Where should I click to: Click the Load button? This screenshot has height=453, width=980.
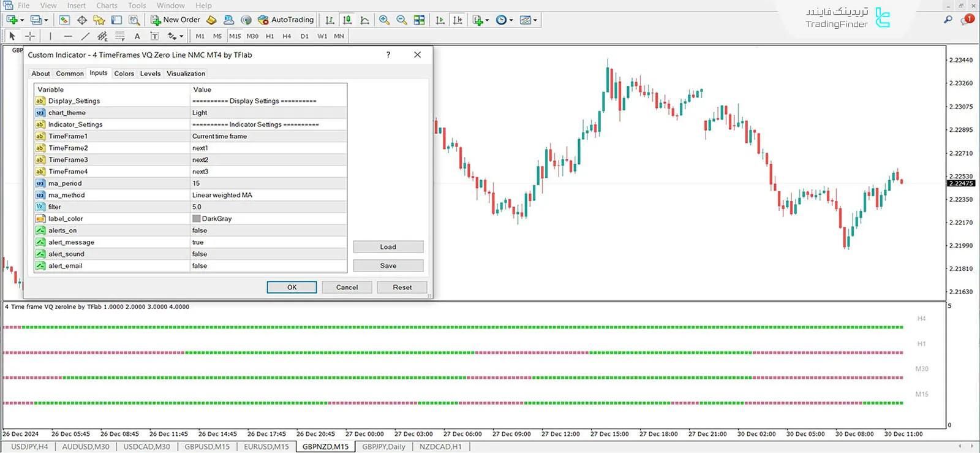point(388,247)
